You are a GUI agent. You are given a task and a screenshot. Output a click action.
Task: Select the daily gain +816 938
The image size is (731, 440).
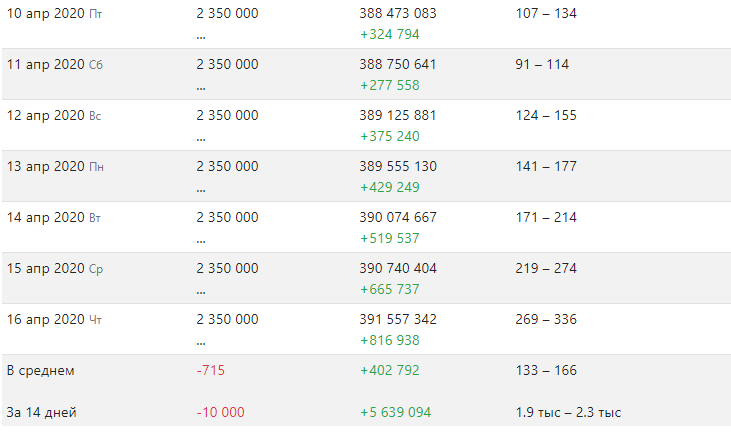point(390,341)
